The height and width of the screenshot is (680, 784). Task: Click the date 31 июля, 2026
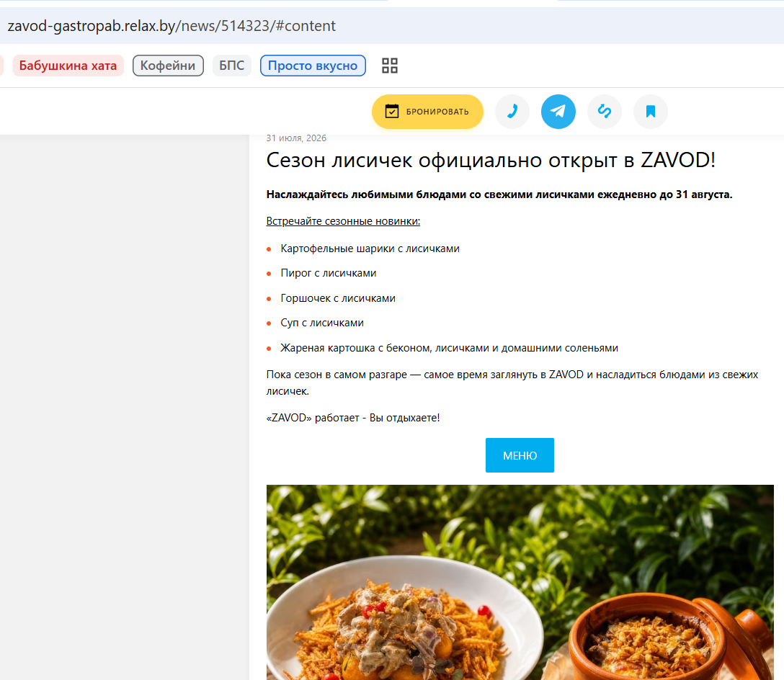tap(296, 138)
